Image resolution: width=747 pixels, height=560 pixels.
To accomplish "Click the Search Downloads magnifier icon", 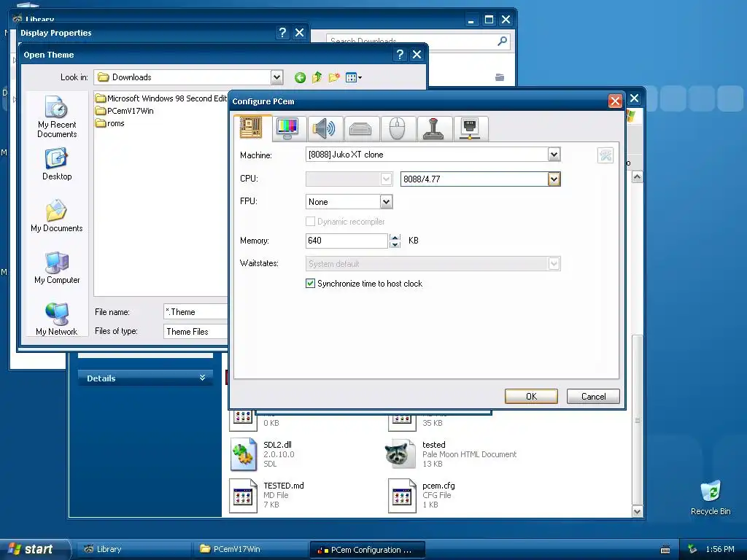I will click(502, 42).
